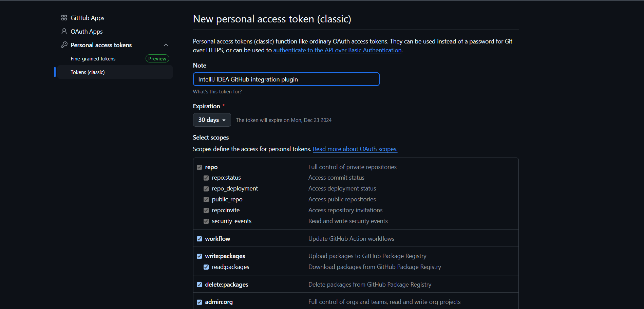
Task: Open the 30 days expiration dropdown
Action: tap(212, 120)
